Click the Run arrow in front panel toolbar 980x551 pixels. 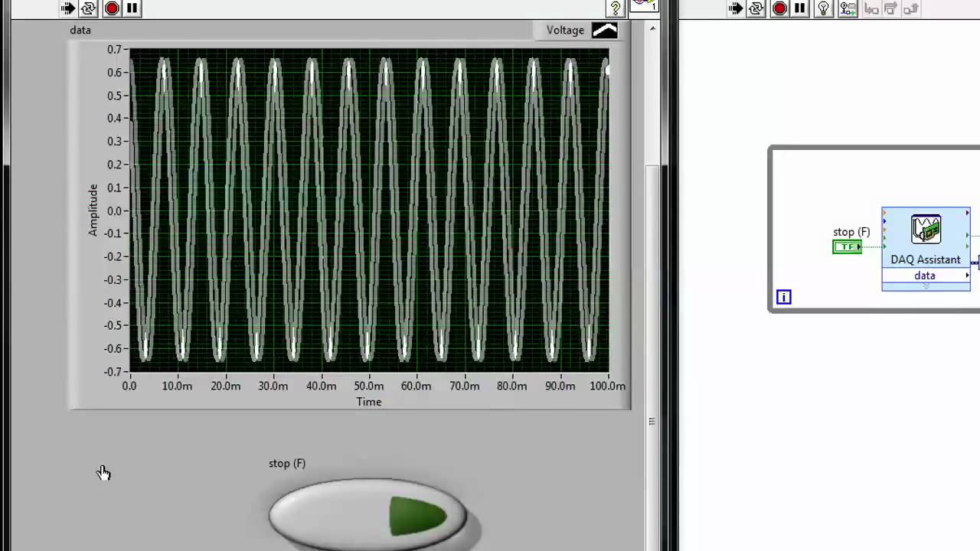pyautogui.click(x=68, y=8)
